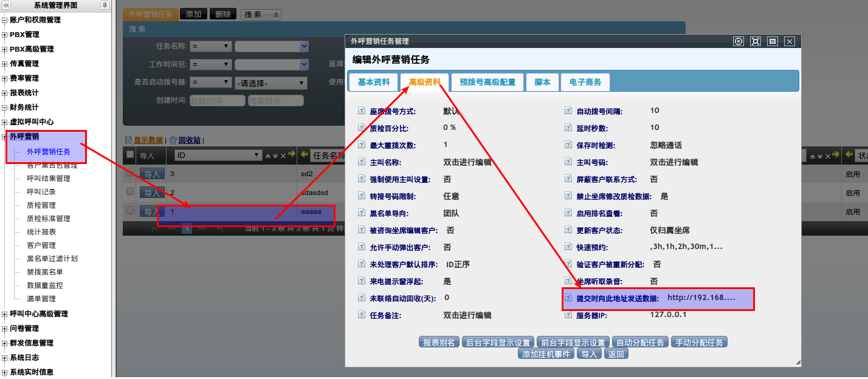The width and height of the screenshot is (868, 379).
Task: Collapse sidebar with double-arrow icon
Action: point(7,5)
